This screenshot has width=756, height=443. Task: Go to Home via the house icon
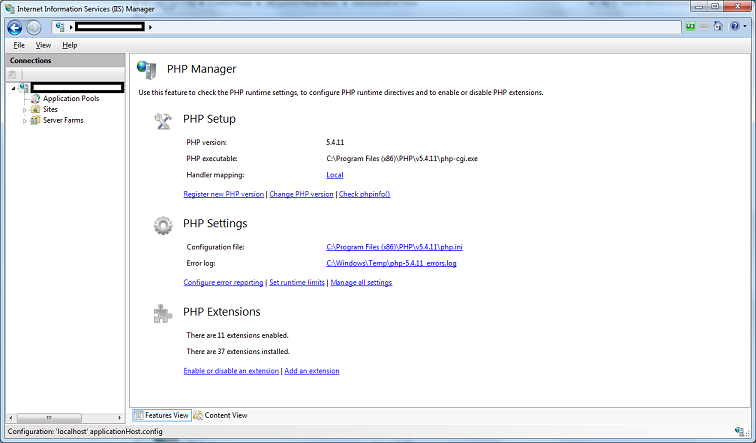point(718,26)
